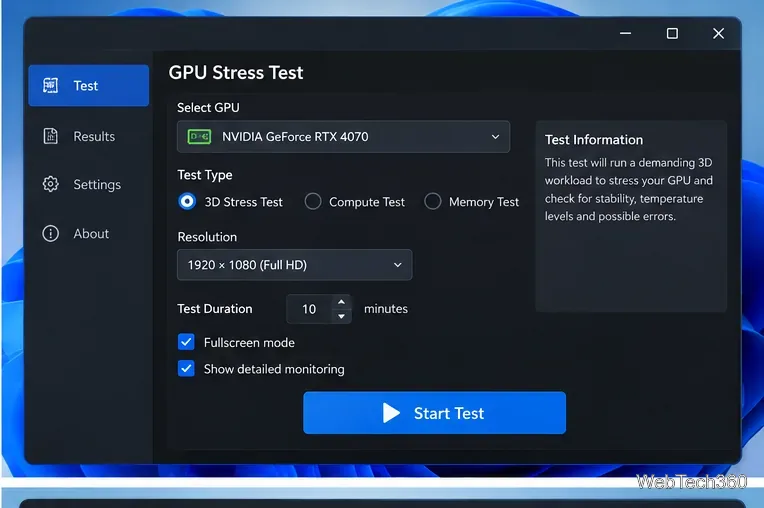Select the Compute Test radio option
The width and height of the screenshot is (764, 508).
tap(313, 201)
